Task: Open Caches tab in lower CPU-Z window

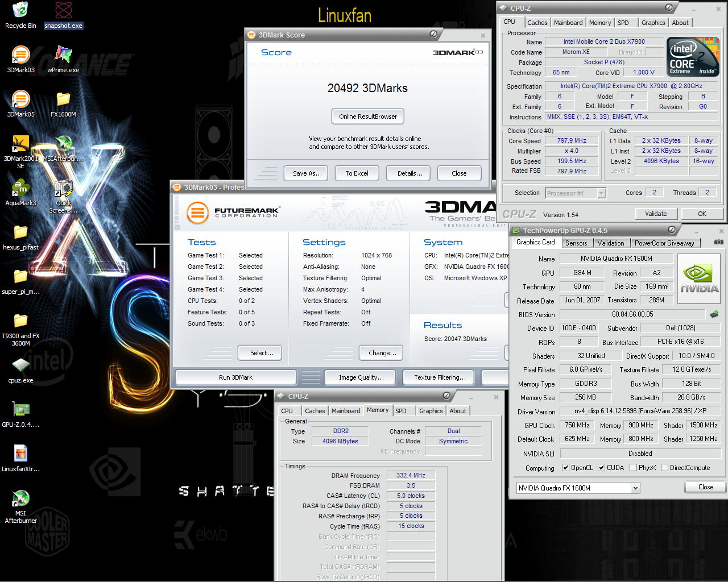Action: (315, 411)
